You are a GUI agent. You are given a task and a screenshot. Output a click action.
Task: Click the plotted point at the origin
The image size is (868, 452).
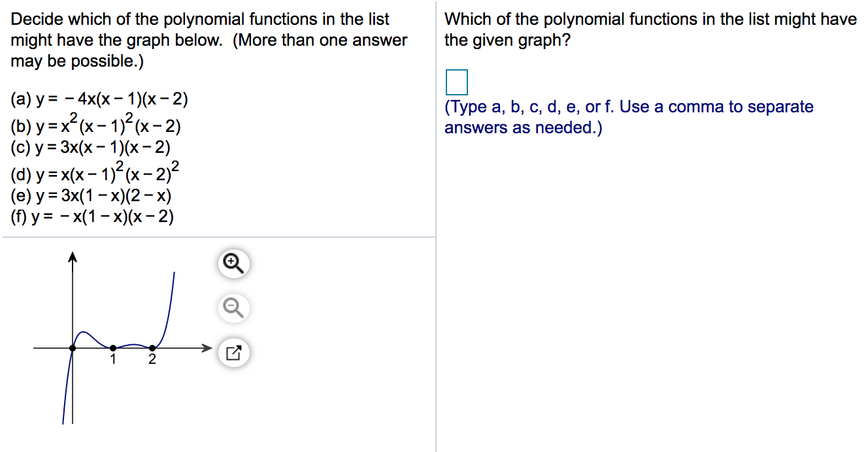pos(72,347)
